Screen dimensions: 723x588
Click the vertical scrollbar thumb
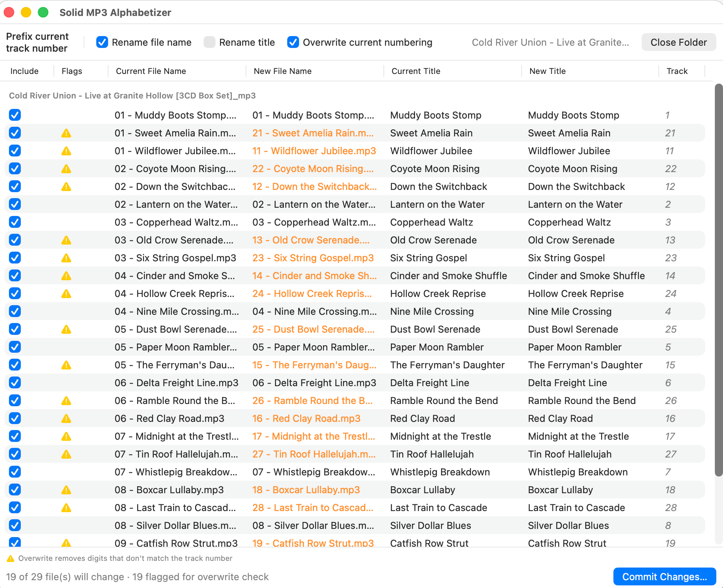point(719,280)
